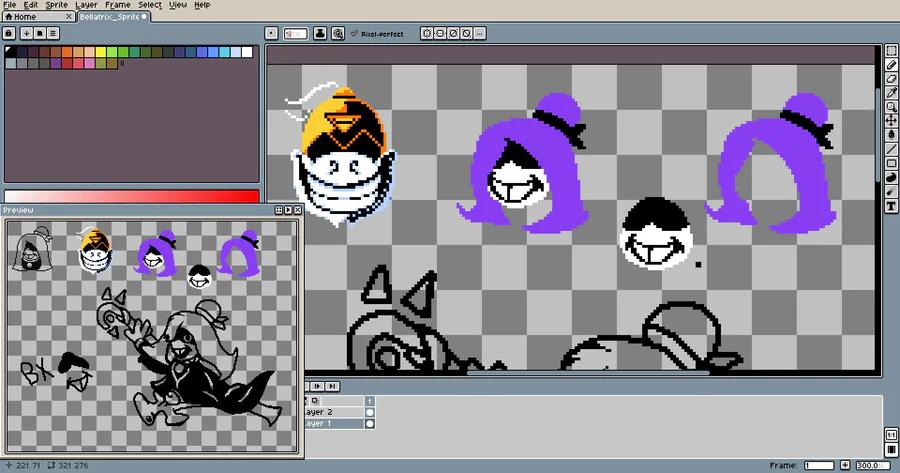Image resolution: width=900 pixels, height=473 pixels.
Task: Select the Eraser tool
Action: [891, 79]
